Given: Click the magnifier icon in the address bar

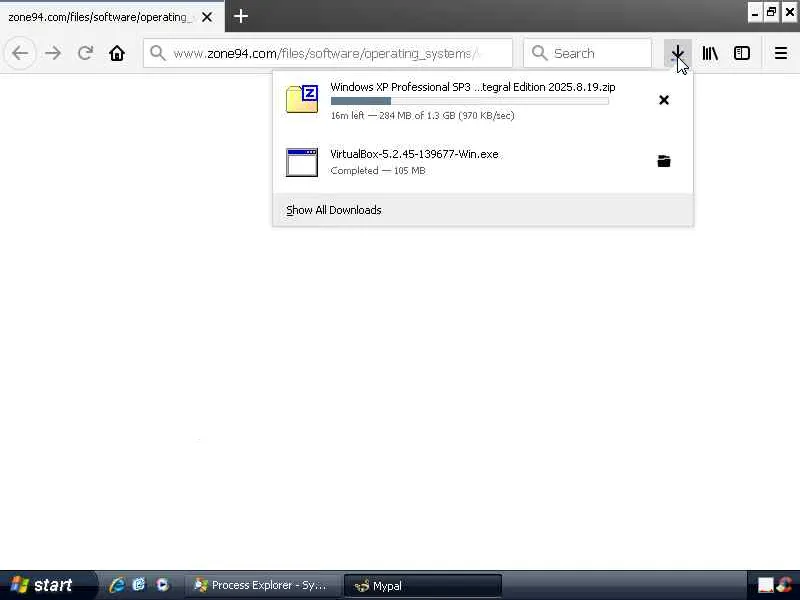Looking at the screenshot, I should (158, 53).
